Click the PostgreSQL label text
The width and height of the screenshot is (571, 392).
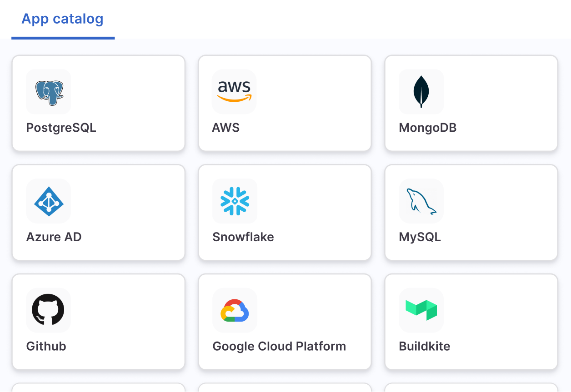[x=61, y=128]
